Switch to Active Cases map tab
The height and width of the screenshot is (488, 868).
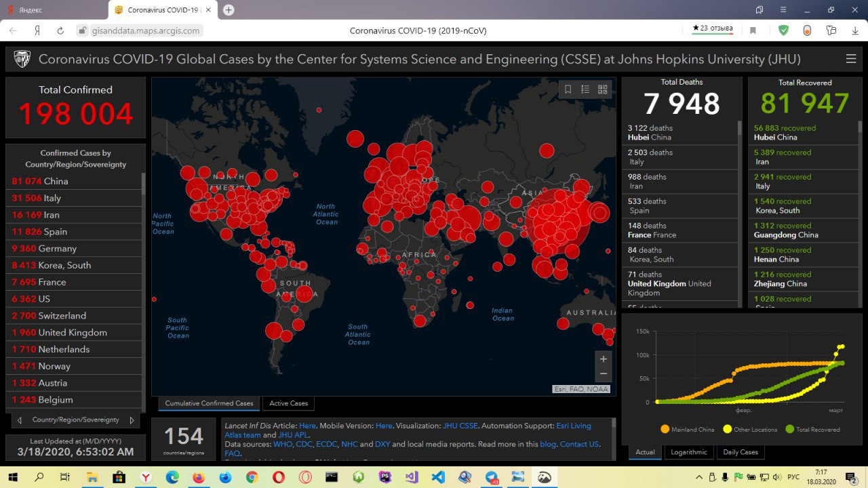(x=289, y=403)
